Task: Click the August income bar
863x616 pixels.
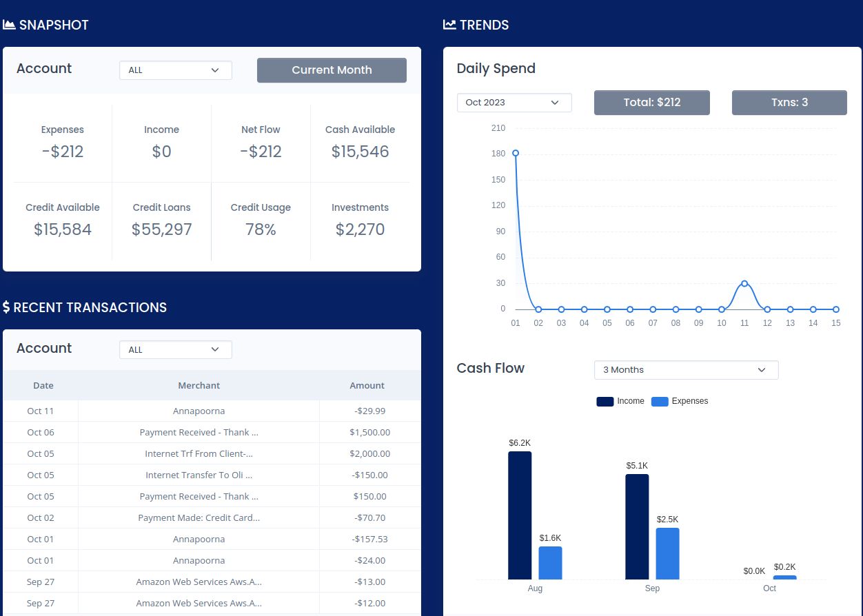Action: click(520, 515)
